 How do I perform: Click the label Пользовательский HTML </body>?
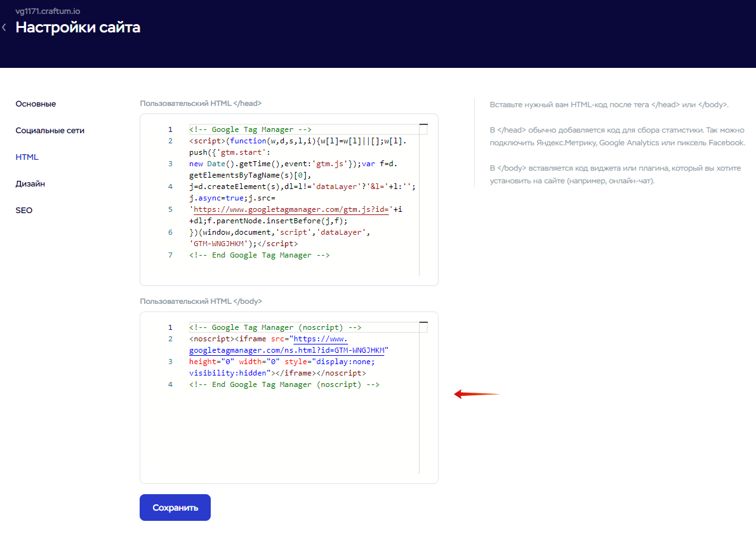pos(201,301)
